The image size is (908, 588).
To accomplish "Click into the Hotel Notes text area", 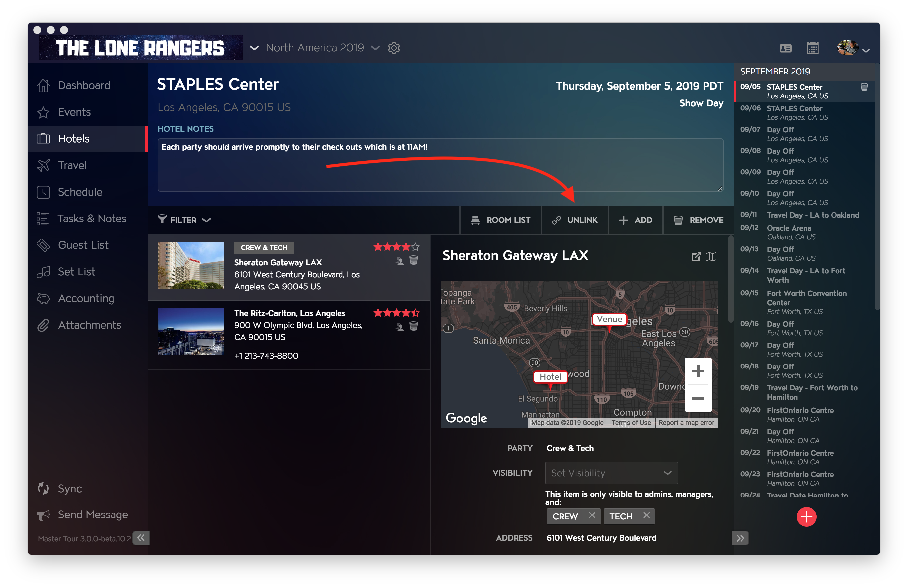I will (440, 165).
